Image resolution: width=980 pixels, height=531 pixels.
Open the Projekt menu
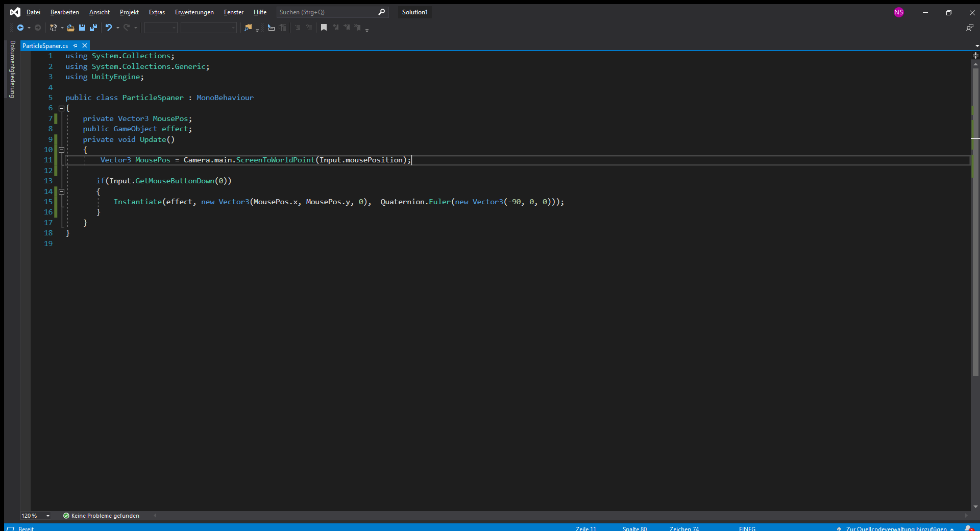point(129,12)
